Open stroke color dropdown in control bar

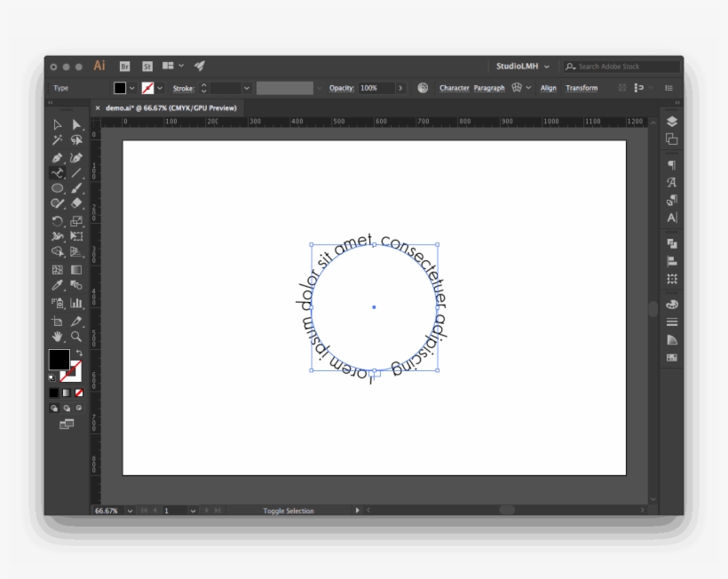point(160,88)
